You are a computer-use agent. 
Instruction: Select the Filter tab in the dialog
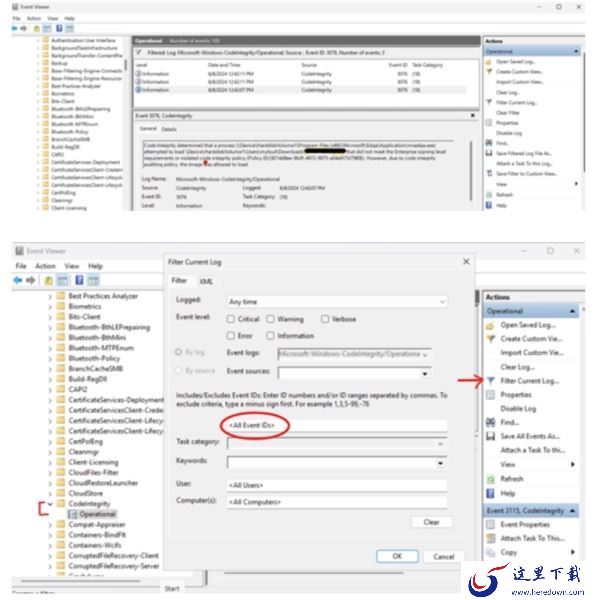click(x=179, y=281)
